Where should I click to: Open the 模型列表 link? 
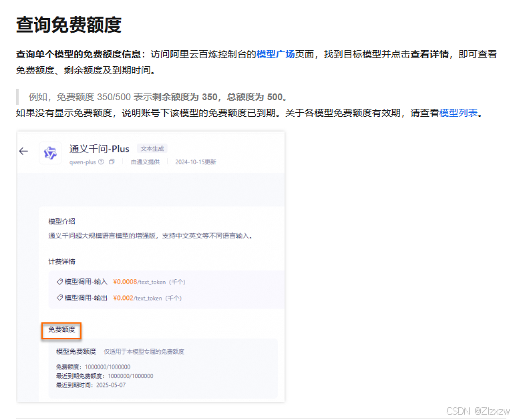[458, 113]
